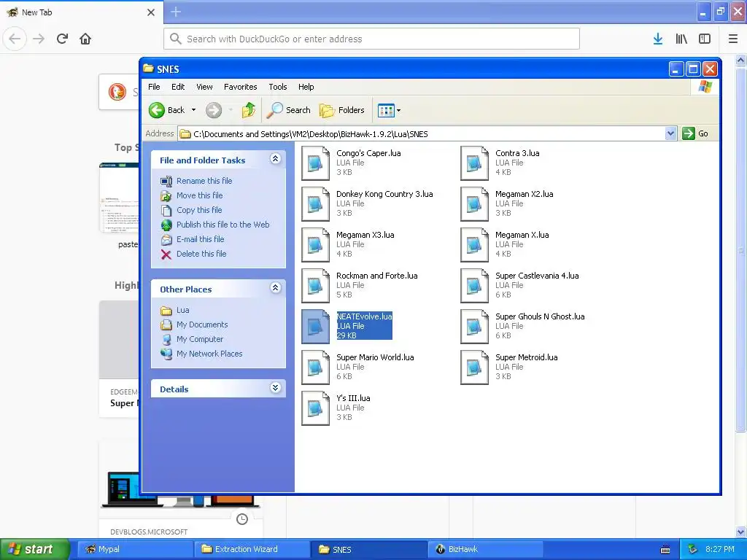The height and width of the screenshot is (560, 747).
Task: Click E-mail this file
Action: click(200, 239)
